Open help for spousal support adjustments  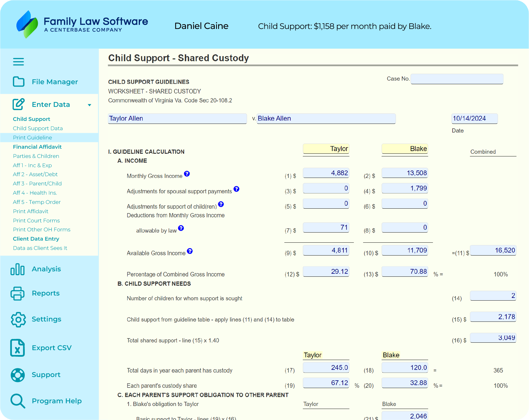point(236,189)
